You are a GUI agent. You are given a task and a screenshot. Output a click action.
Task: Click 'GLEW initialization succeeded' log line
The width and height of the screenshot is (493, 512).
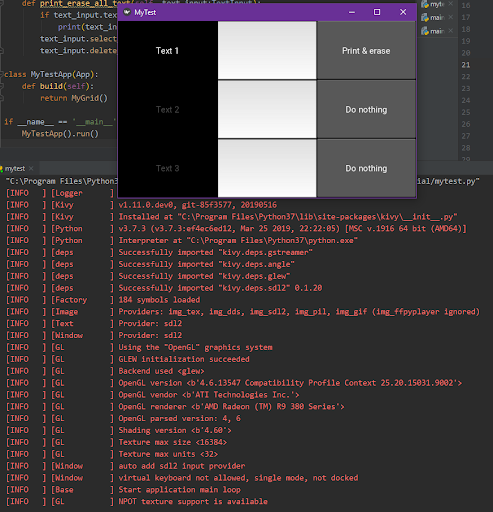point(128,359)
